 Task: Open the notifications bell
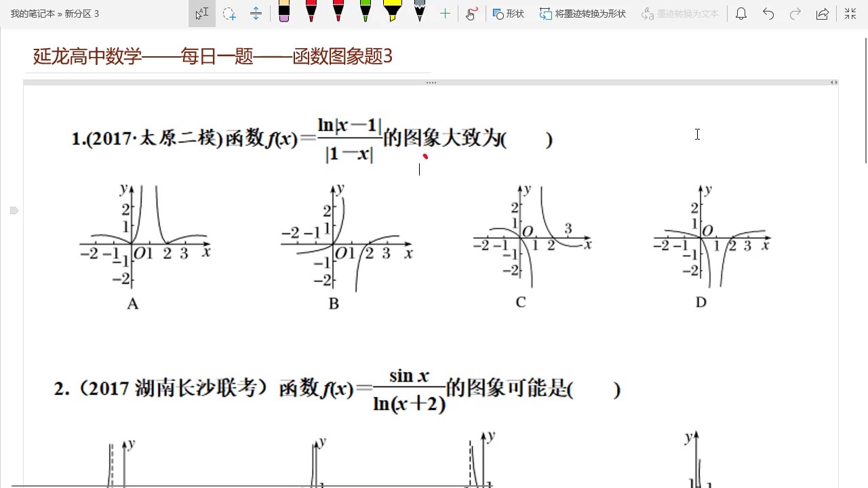click(x=741, y=14)
